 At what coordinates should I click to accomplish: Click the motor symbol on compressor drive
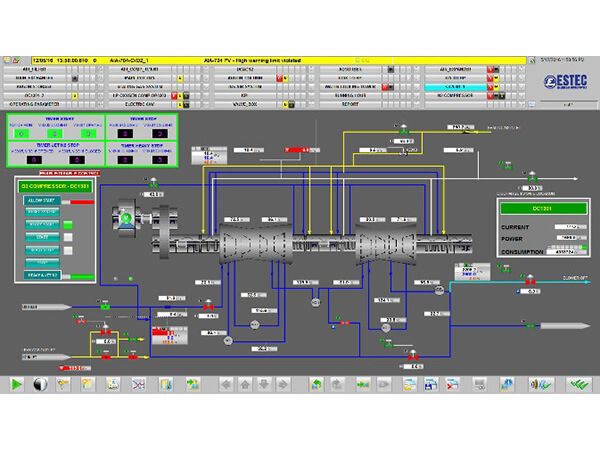[126, 218]
